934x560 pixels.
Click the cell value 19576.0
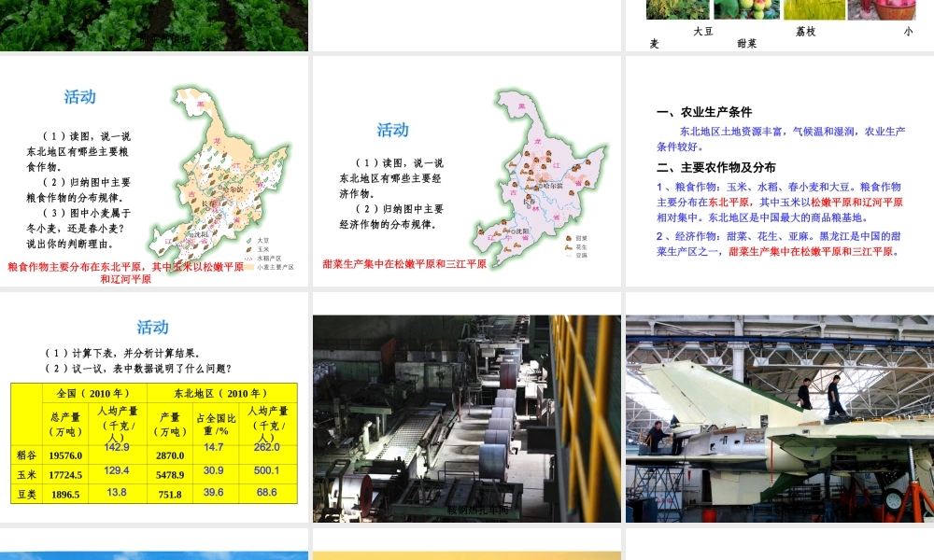pyautogui.click(x=65, y=455)
